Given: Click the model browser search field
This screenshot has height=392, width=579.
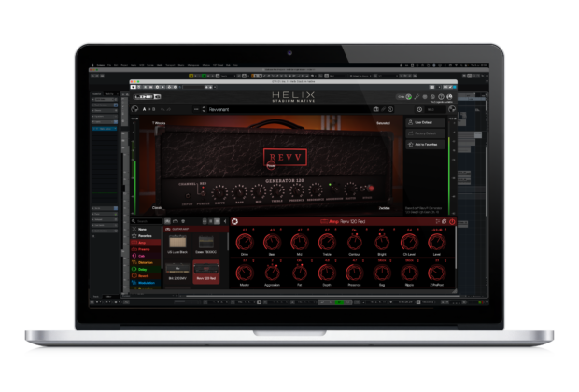Looking at the screenshot, I should 147,221.
